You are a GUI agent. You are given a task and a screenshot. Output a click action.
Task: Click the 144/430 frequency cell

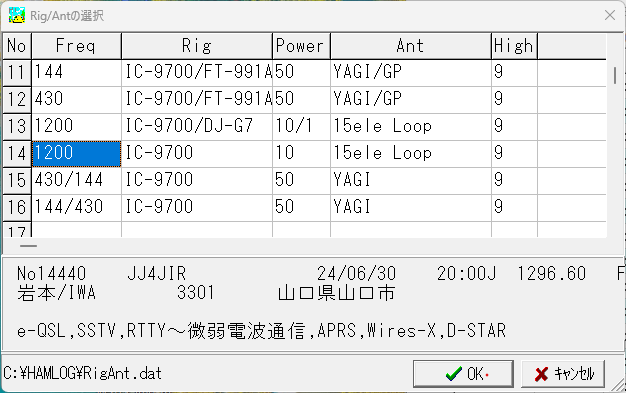[x=76, y=207]
